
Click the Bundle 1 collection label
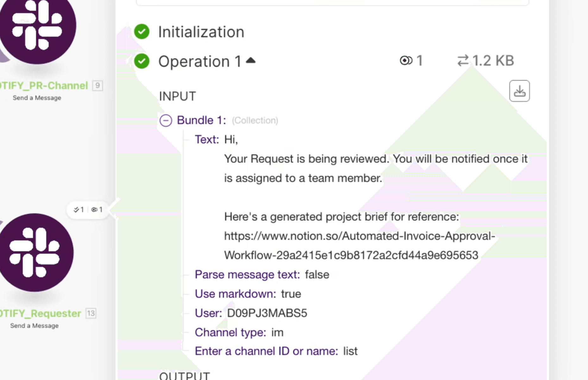(x=201, y=120)
